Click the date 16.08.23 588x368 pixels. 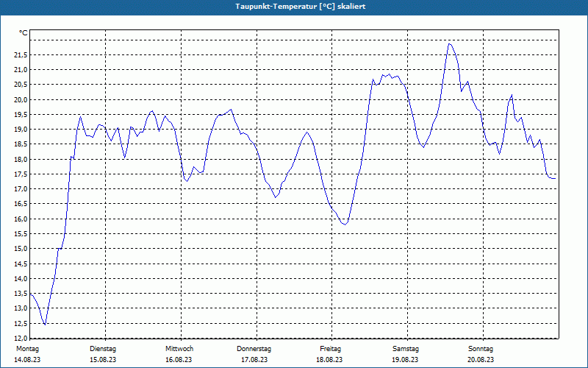pos(179,360)
